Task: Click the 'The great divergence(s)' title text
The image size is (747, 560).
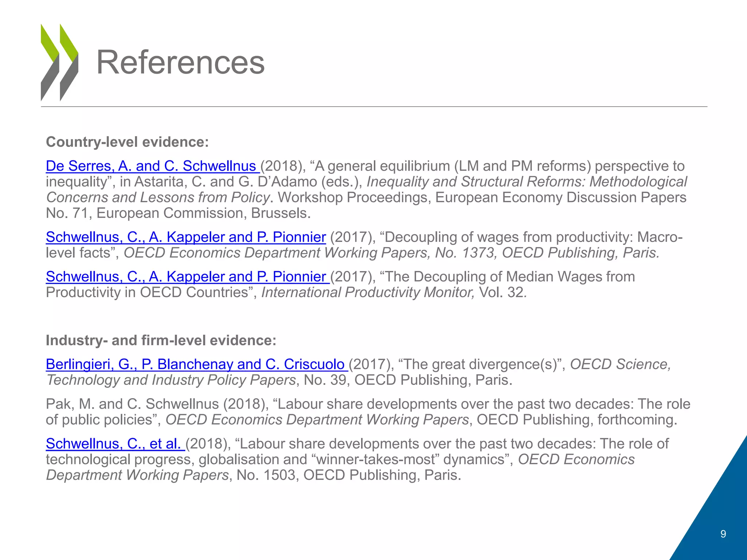Action: tap(482, 364)
